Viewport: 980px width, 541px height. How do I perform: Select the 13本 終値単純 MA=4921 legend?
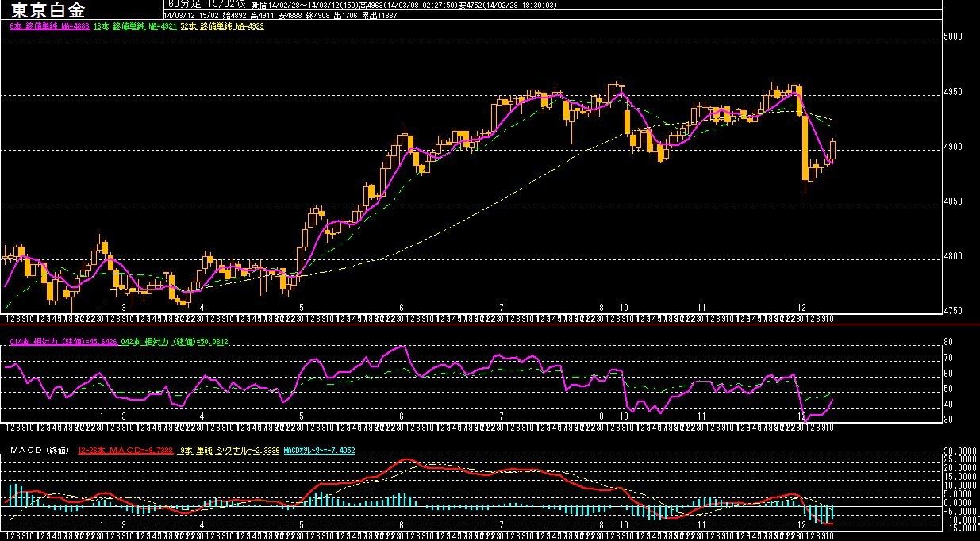134,26
